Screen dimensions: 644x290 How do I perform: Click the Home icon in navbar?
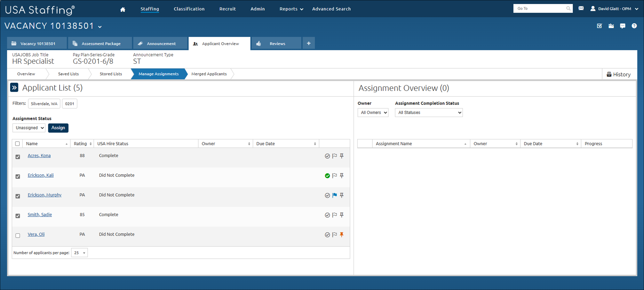[123, 9]
